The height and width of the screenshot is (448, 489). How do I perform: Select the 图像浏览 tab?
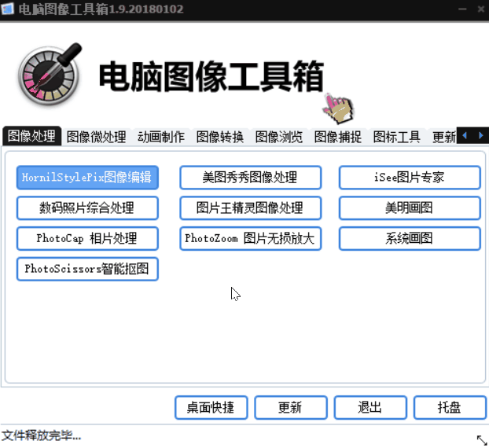point(279,137)
